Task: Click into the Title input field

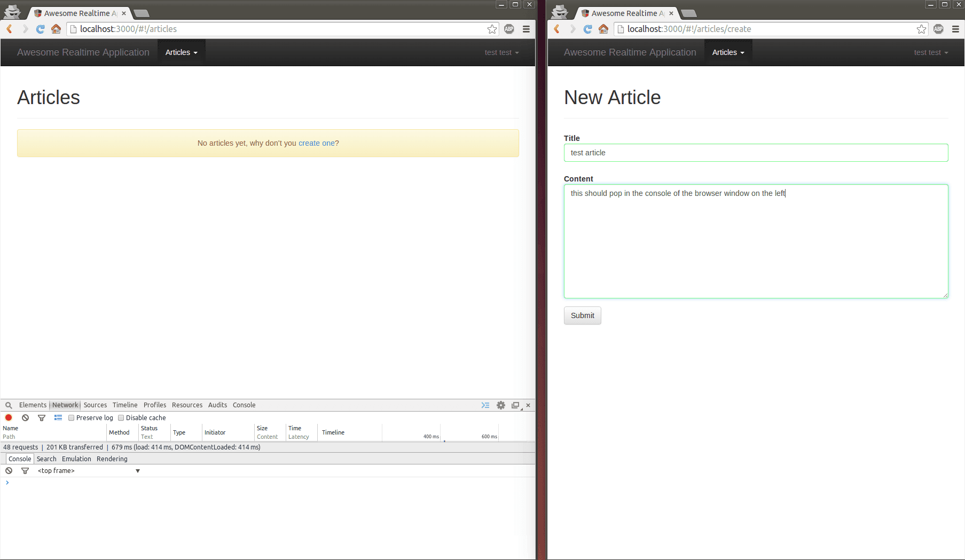Action: click(756, 153)
